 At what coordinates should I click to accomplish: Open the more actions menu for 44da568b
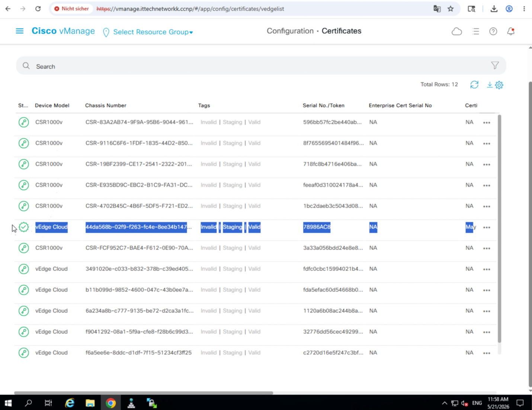(487, 227)
